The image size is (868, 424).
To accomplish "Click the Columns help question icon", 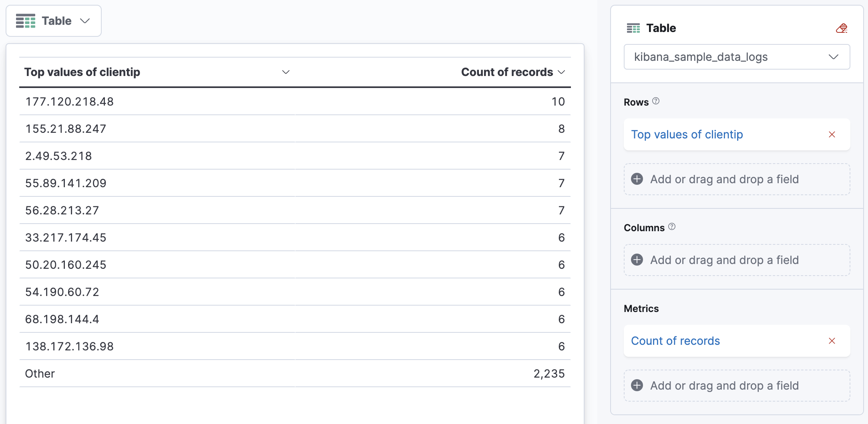I will coord(672,227).
